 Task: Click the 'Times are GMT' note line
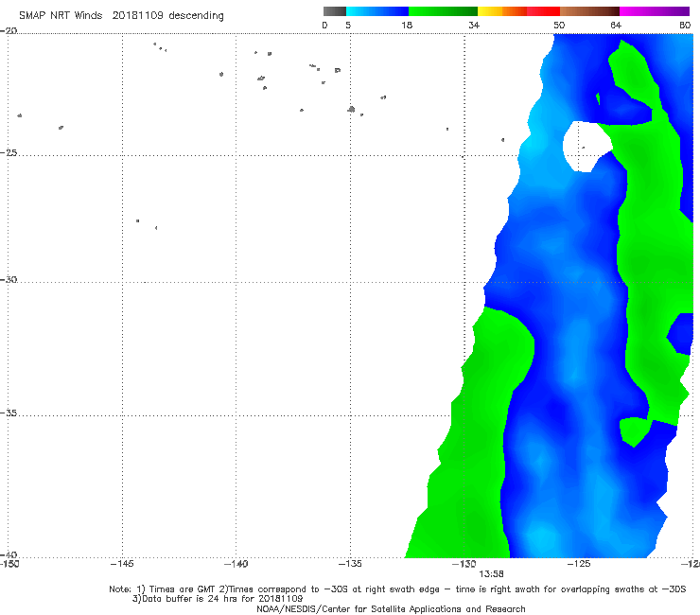pyautogui.click(x=397, y=589)
